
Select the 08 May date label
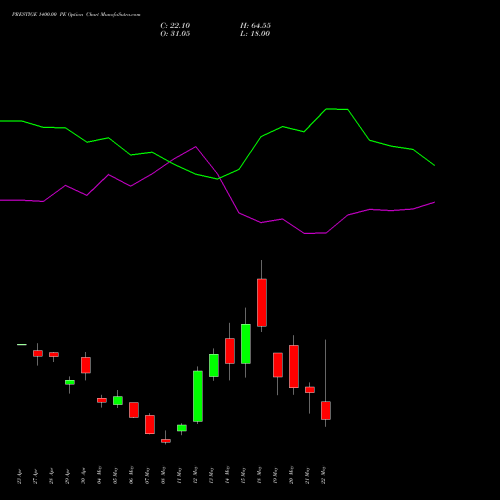163,475
